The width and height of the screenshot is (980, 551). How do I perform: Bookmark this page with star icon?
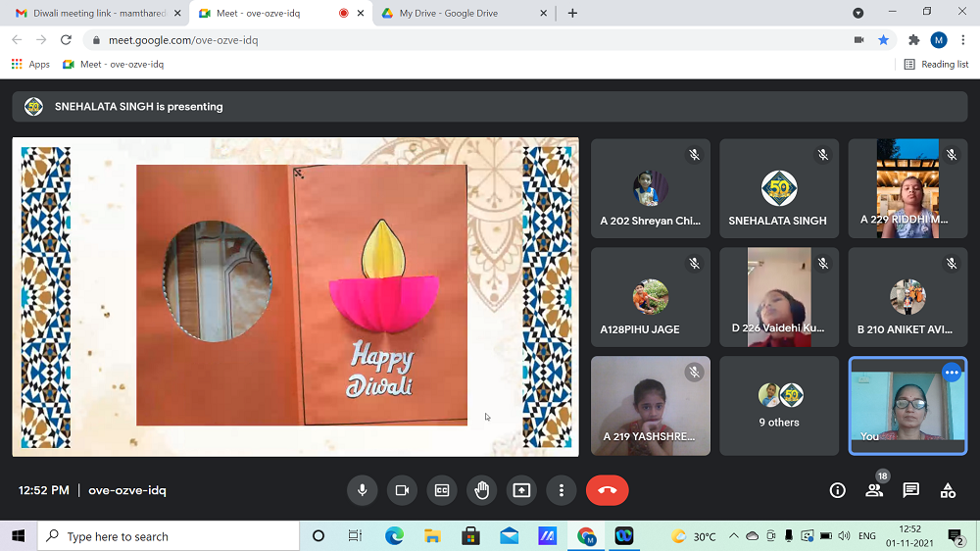(x=883, y=40)
